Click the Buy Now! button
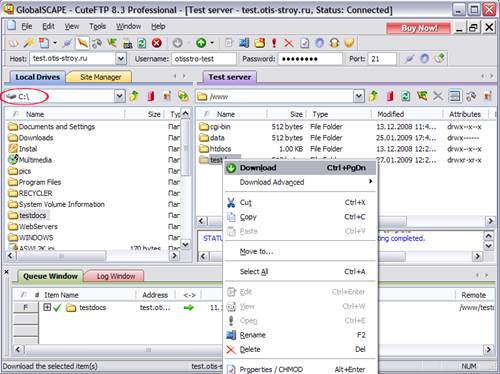Image resolution: width=500 pixels, height=374 pixels. (x=419, y=28)
